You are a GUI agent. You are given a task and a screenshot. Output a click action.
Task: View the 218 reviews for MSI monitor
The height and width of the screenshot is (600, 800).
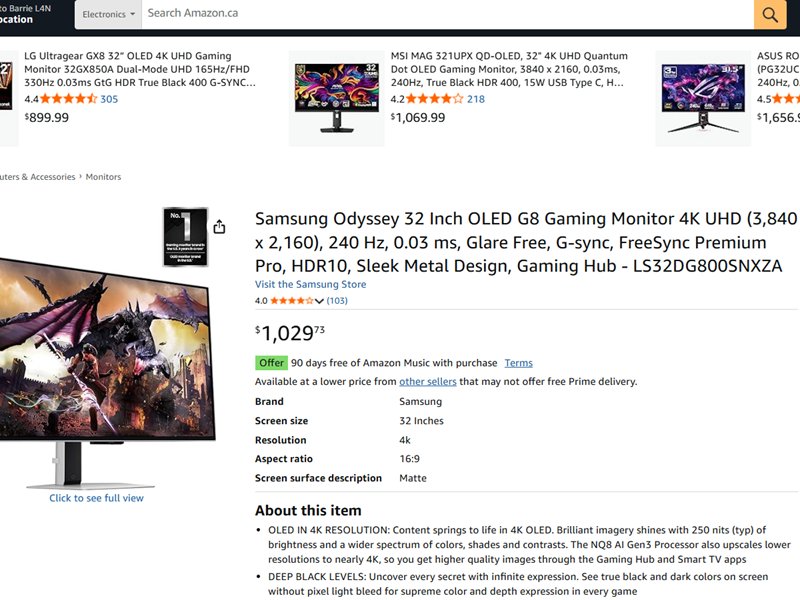[476, 99]
